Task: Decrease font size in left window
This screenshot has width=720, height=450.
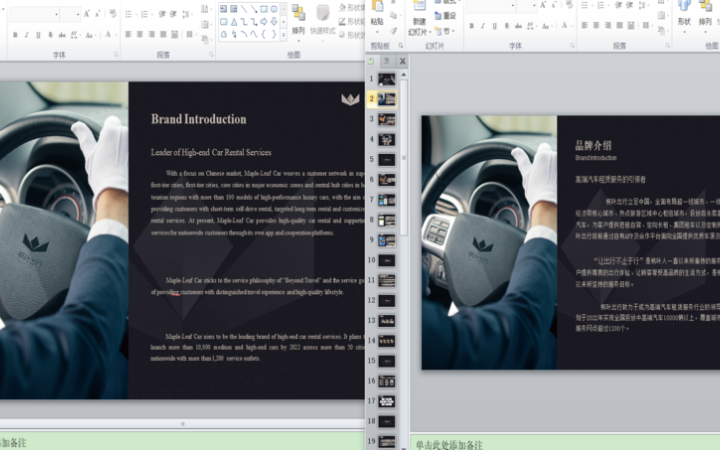Action: tap(98, 14)
